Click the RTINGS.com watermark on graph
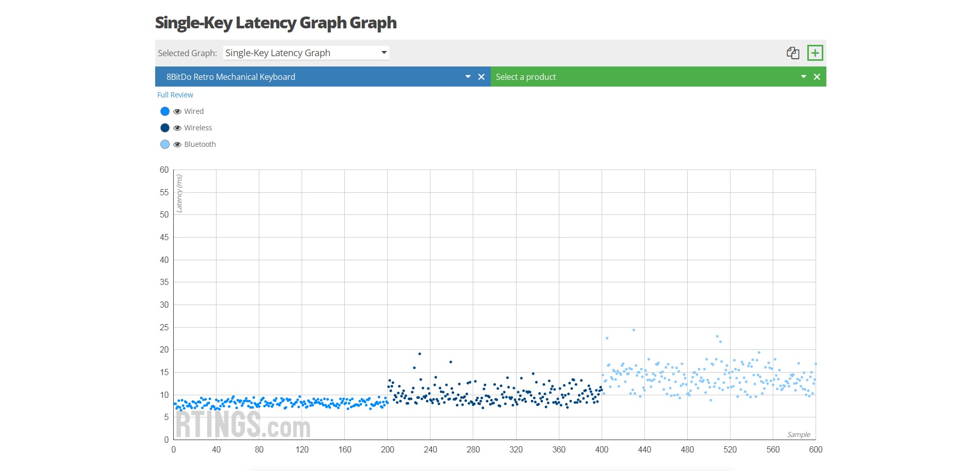This screenshot has height=471, width=980. pyautogui.click(x=243, y=425)
